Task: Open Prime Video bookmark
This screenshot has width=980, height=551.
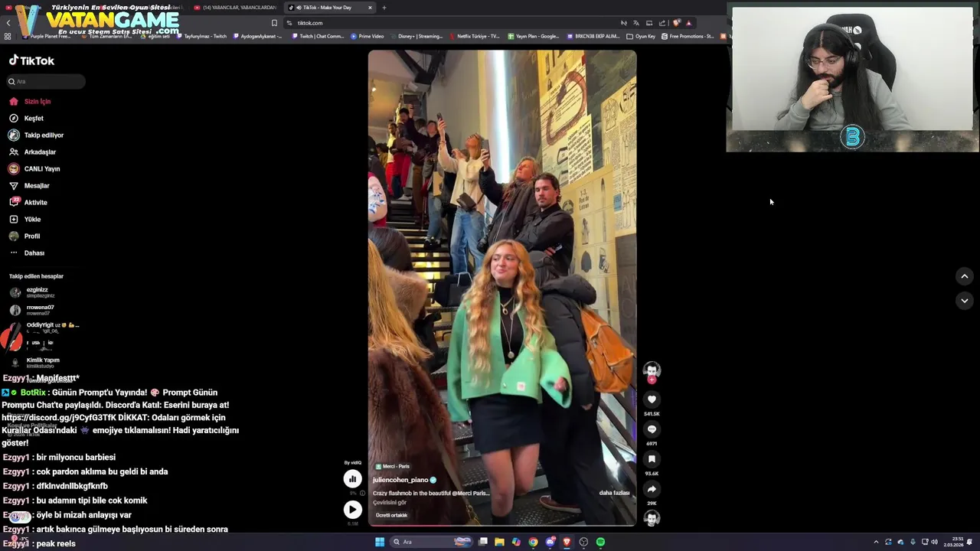Action: (x=367, y=36)
